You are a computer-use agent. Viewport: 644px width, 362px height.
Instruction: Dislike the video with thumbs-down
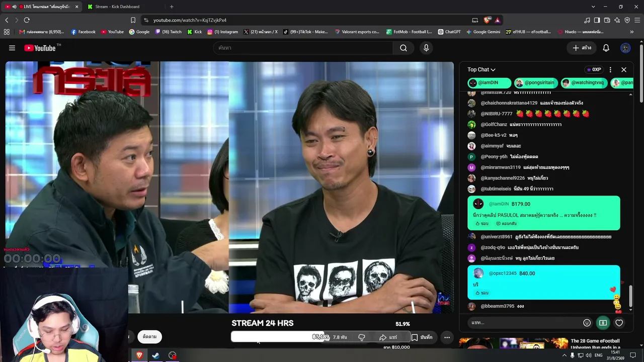click(362, 337)
